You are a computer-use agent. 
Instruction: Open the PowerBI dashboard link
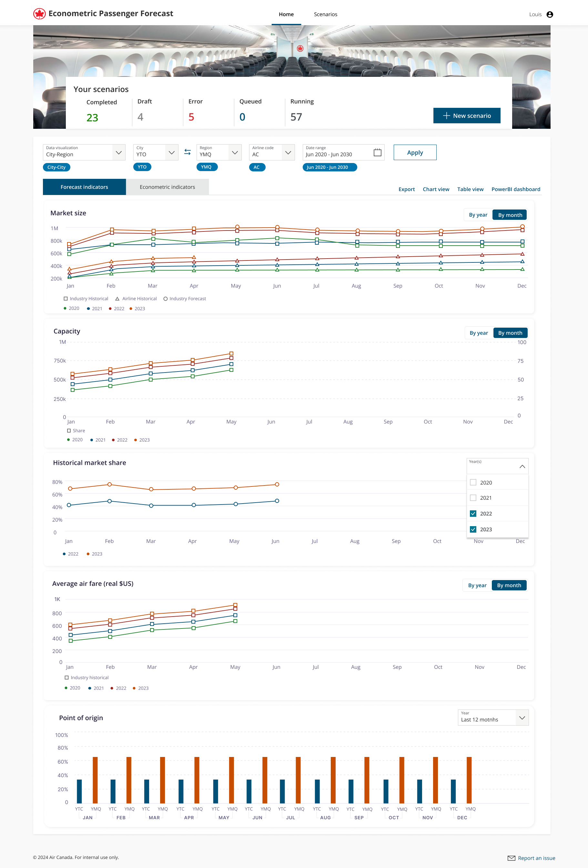point(516,189)
